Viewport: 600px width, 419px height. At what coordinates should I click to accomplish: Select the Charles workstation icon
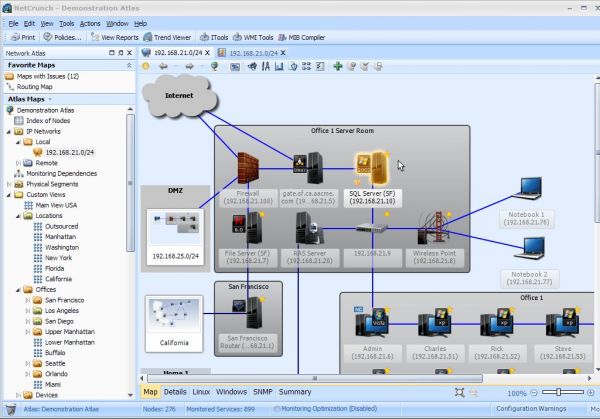pyautogui.click(x=435, y=323)
